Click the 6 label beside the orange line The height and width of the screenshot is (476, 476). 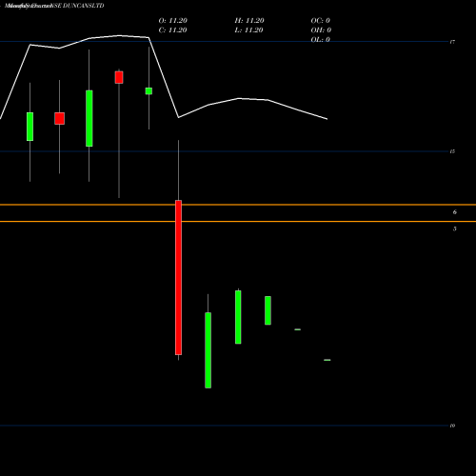[x=455, y=212]
